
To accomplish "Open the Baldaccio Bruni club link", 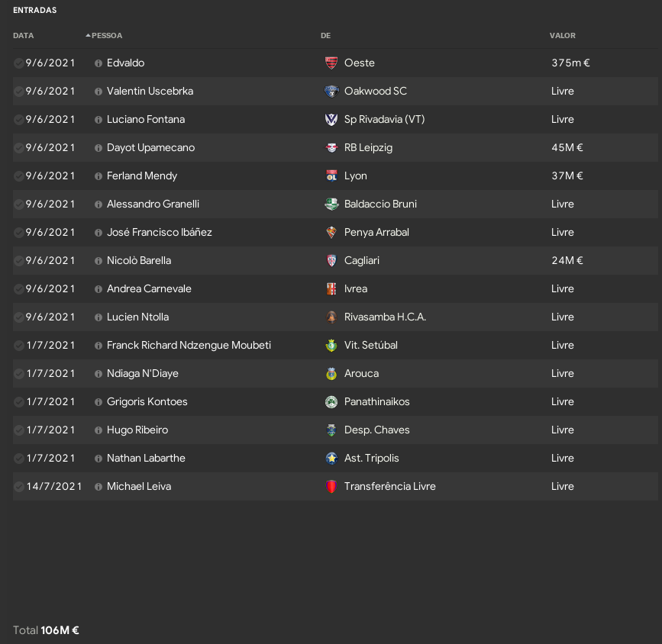I will [380, 204].
